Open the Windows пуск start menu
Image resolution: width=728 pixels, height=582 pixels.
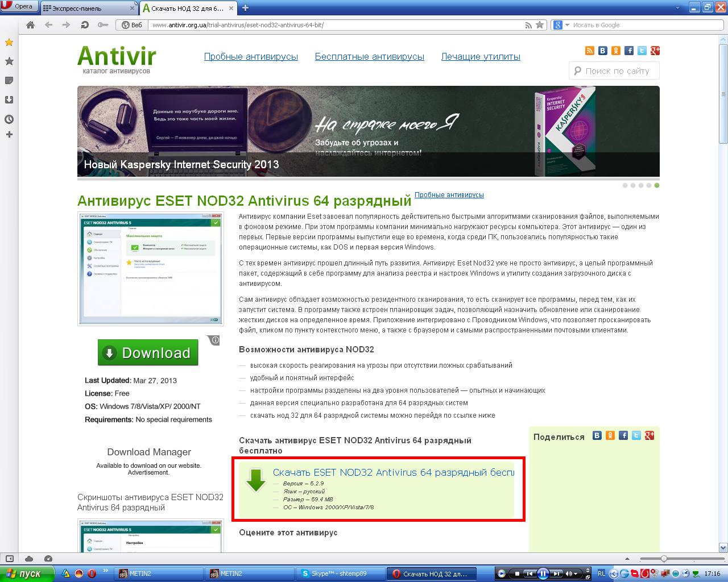pos(27,573)
